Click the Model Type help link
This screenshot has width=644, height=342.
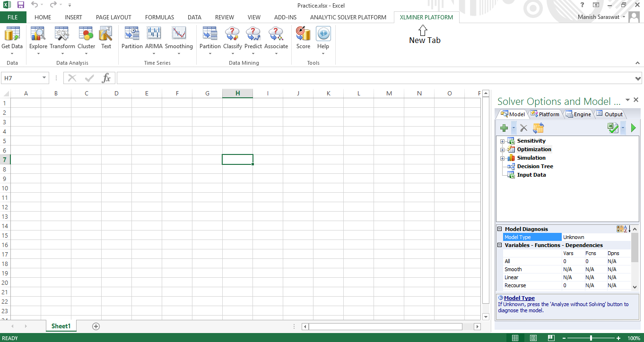click(519, 298)
